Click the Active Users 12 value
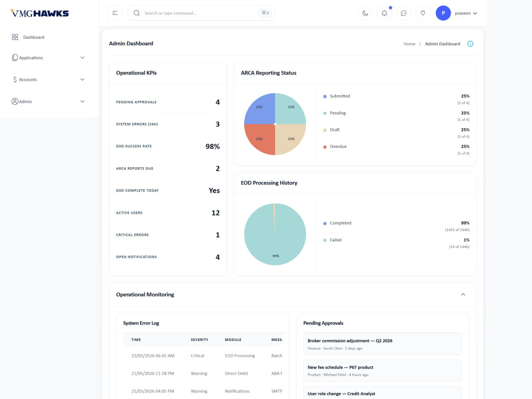Viewport: 532px width, 399px height. pyautogui.click(x=215, y=213)
